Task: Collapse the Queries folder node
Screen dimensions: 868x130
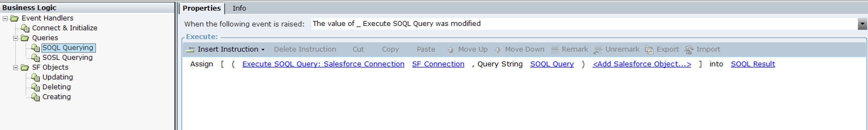Action: pyautogui.click(x=15, y=38)
